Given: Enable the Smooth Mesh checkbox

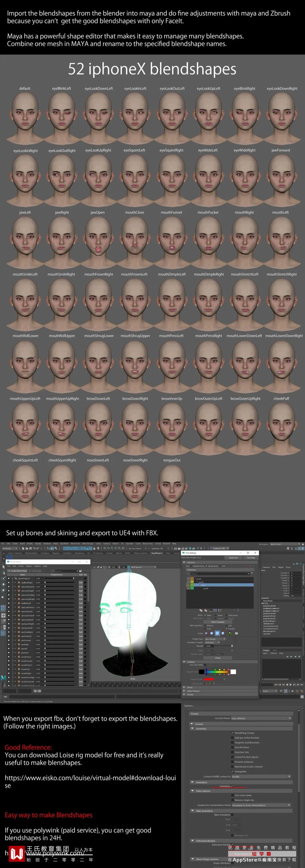Looking at the screenshot, I should (232, 747).
